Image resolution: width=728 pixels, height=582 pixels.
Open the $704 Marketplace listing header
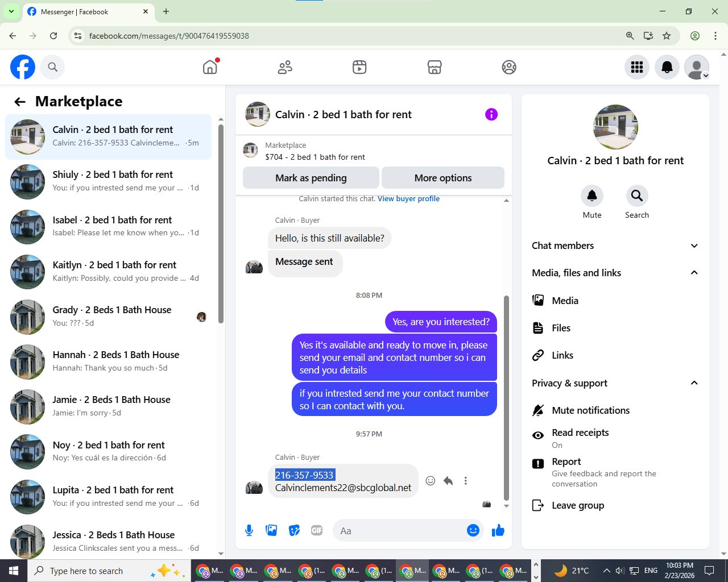(374, 151)
